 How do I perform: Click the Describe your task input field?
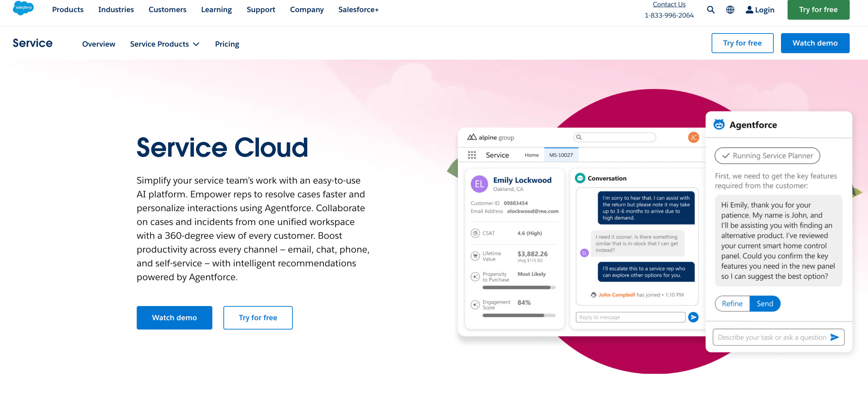click(x=779, y=337)
